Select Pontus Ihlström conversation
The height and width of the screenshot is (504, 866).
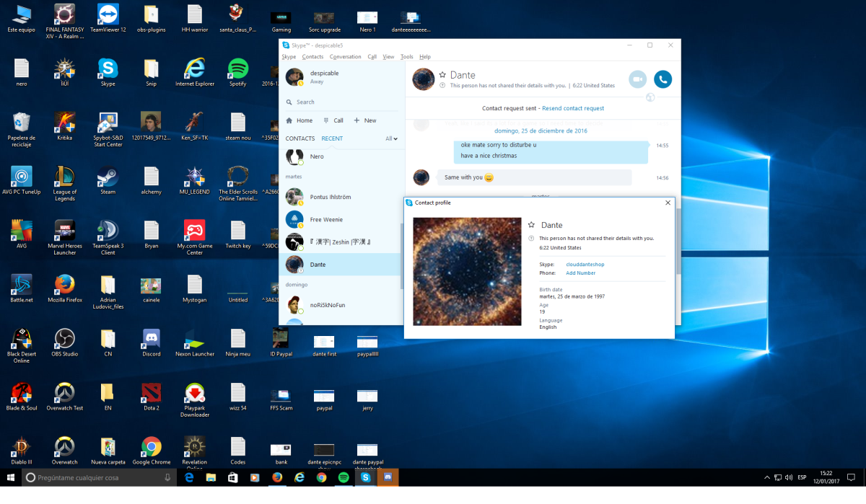[340, 197]
